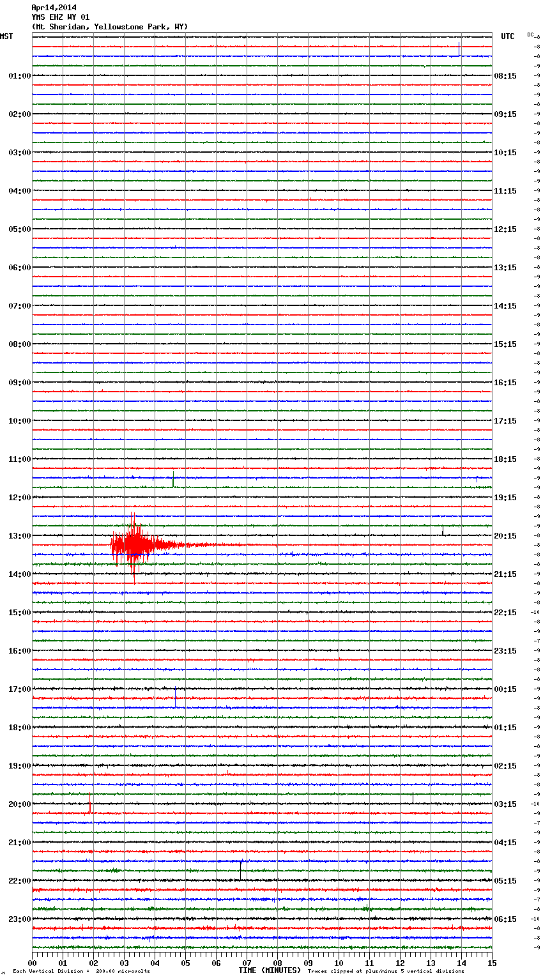Click the TIME (MINUTES) axis title
The width and height of the screenshot is (543, 980).
coord(270,970)
